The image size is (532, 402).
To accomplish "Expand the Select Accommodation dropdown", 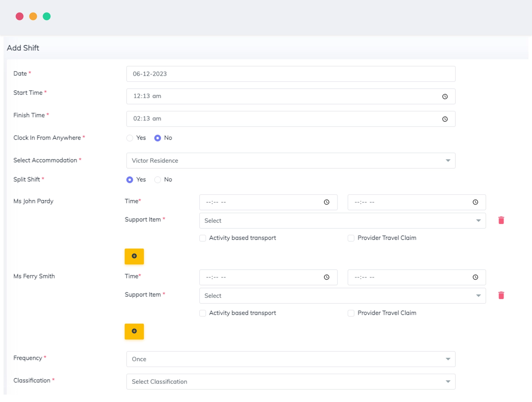I will (291, 161).
